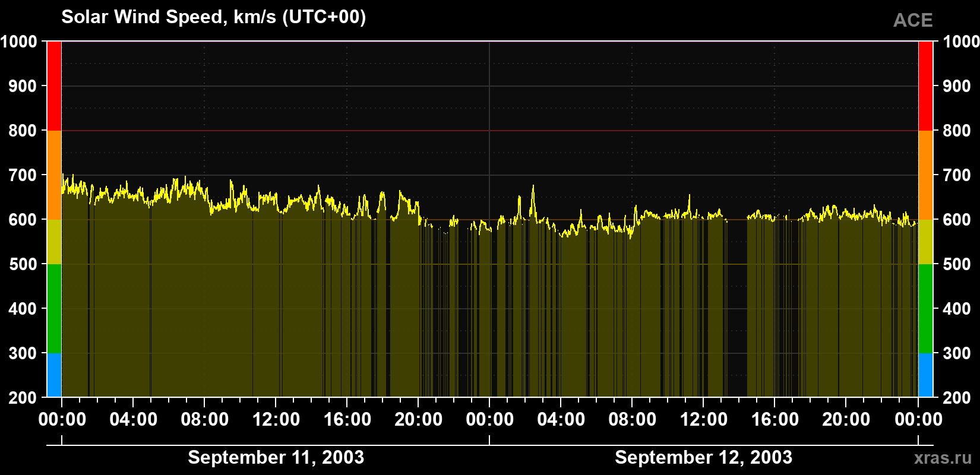Click the 1000 value on the left axis
The image size is (980, 475).
(19, 42)
